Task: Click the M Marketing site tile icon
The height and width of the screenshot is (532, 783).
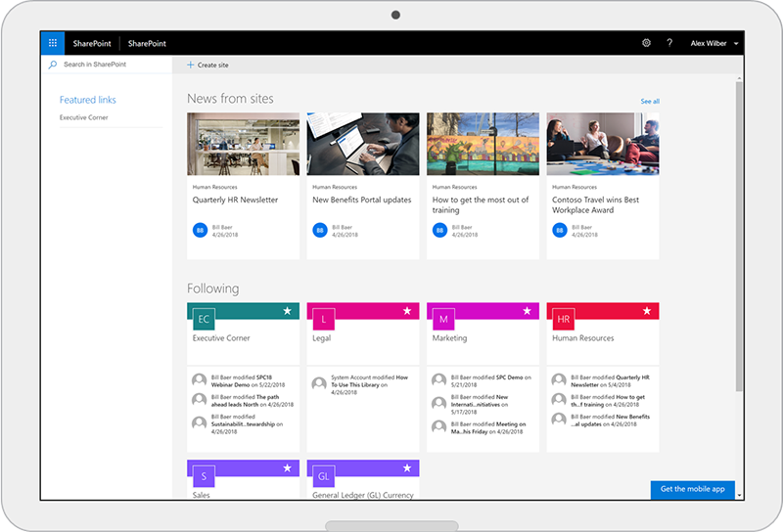Action: click(x=443, y=319)
